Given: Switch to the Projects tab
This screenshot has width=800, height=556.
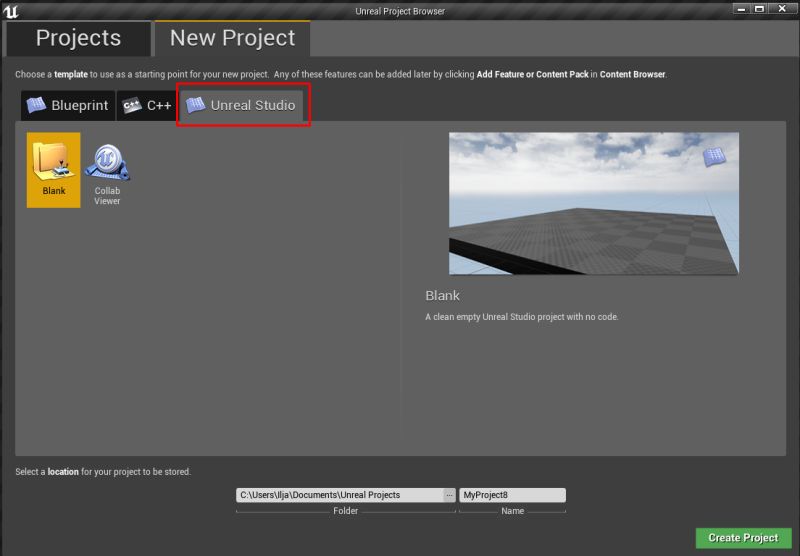Looking at the screenshot, I should pos(78,38).
